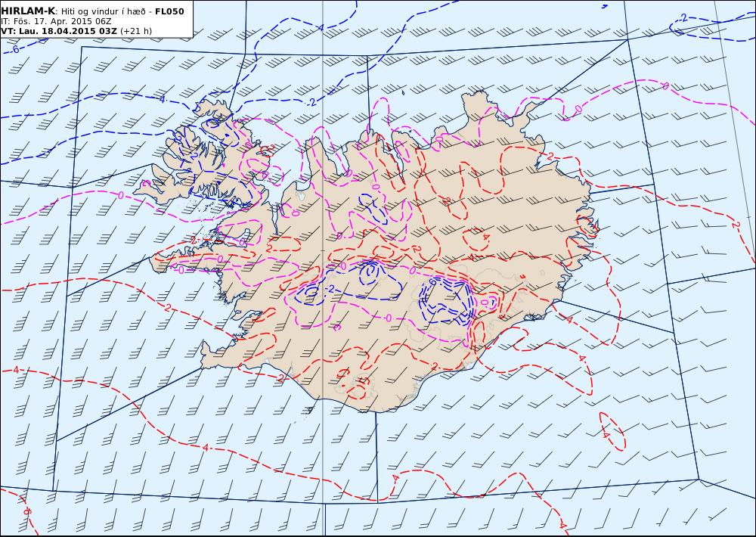Image resolution: width=756 pixels, height=537 pixels.
Task: Click the 'IT: Fös. 17. Apr. 2015 06Z' line
Action: [56, 21]
